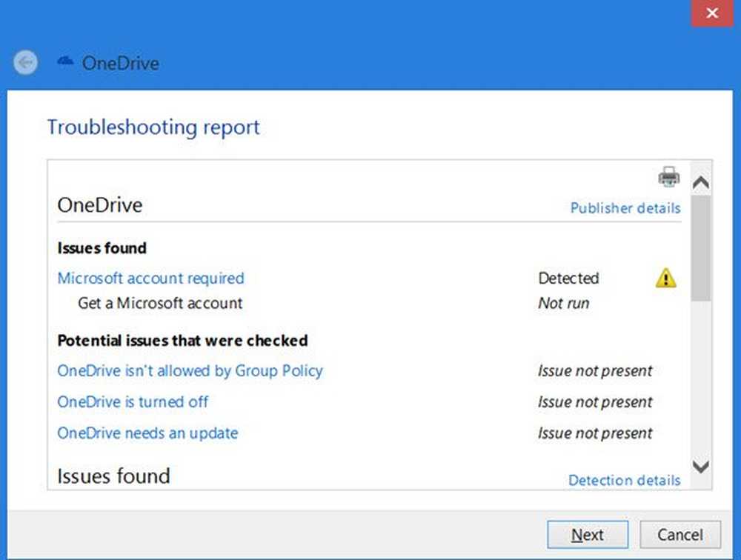
Task: Open Detection details
Action: tap(625, 480)
